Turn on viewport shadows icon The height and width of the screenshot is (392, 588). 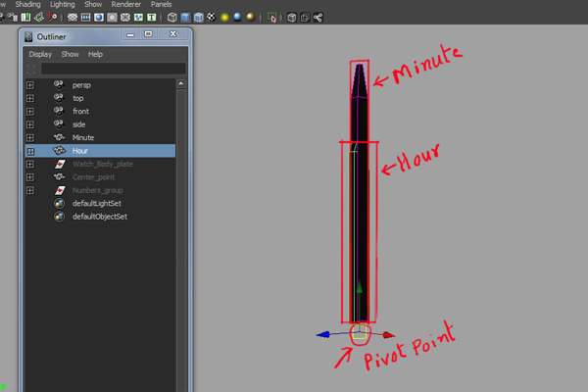(238, 18)
